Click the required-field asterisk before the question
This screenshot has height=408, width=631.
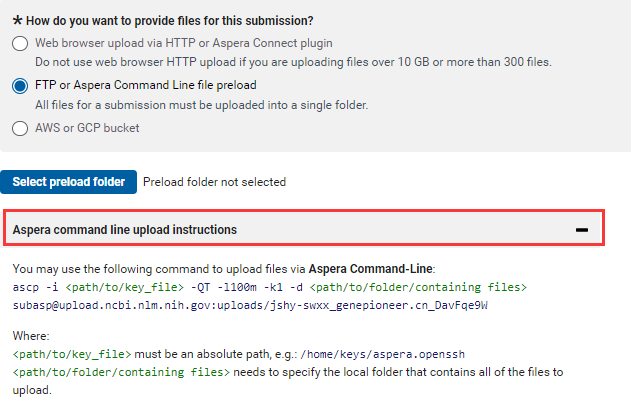pos(17,20)
